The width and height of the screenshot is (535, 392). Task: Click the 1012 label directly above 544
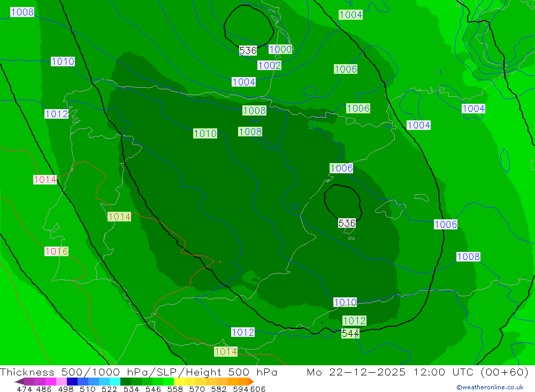coord(354,321)
